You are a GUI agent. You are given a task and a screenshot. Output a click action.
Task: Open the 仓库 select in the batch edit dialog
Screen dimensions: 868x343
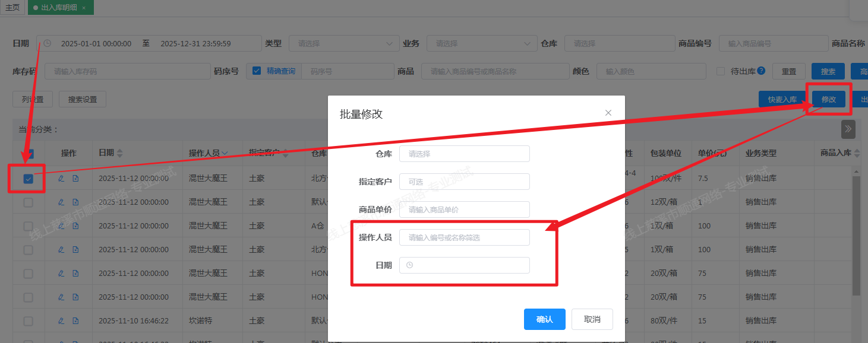point(464,154)
